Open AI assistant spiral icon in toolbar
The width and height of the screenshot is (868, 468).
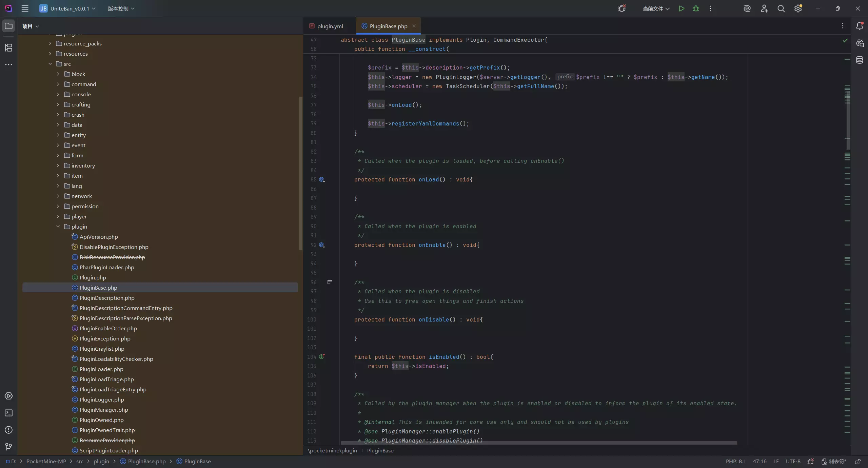point(747,8)
